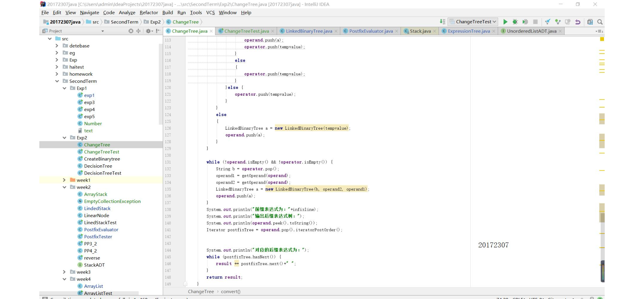This screenshot has height=299, width=644.
Task: Open the Navigate menu
Action: [x=90, y=13]
